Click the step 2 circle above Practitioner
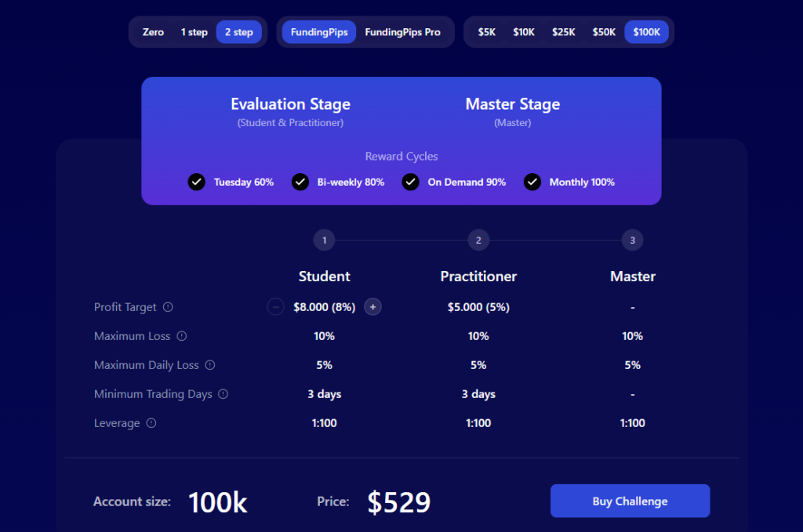803x532 pixels. click(x=478, y=240)
